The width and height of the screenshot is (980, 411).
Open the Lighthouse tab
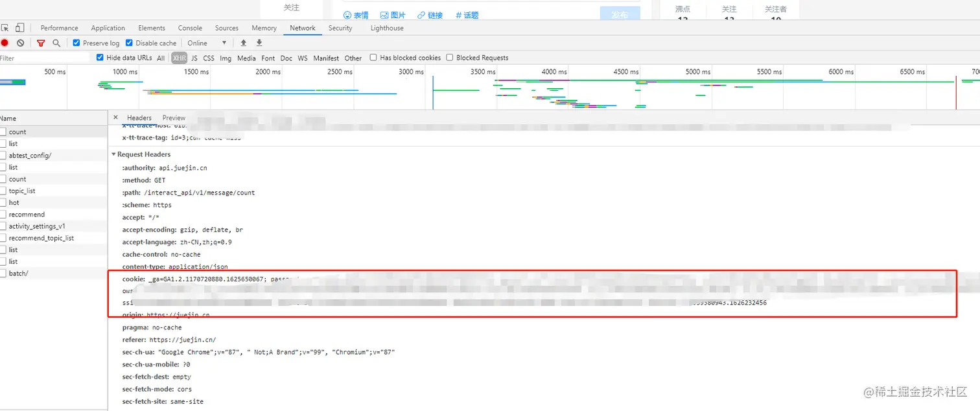click(x=387, y=28)
